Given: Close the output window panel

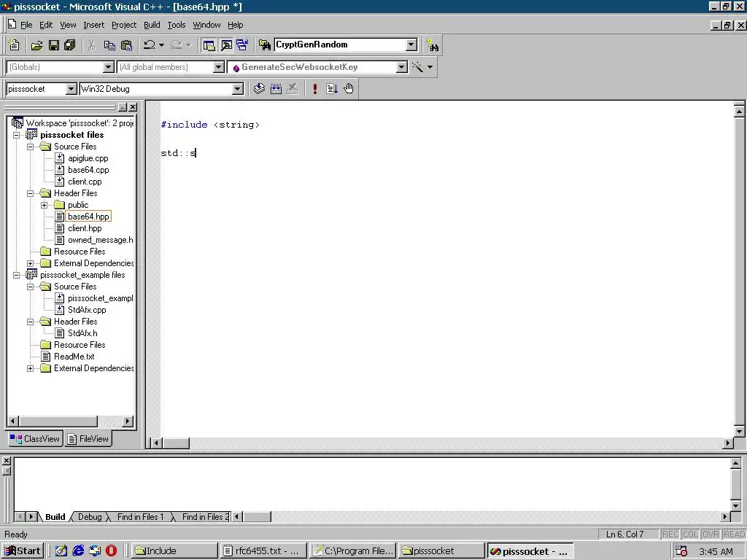Looking at the screenshot, I should pos(6,461).
